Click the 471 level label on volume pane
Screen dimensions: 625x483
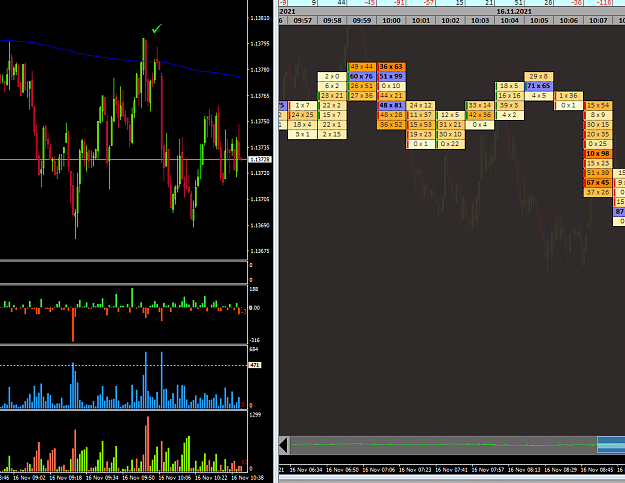(255, 365)
